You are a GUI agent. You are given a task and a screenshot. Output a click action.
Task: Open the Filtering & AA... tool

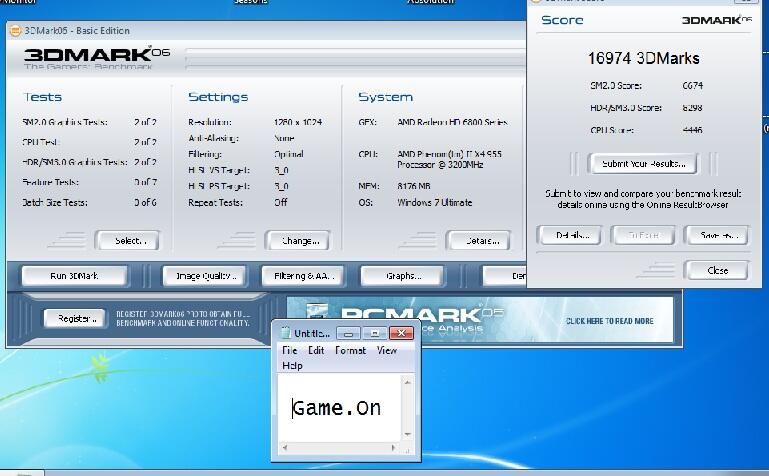(303, 276)
